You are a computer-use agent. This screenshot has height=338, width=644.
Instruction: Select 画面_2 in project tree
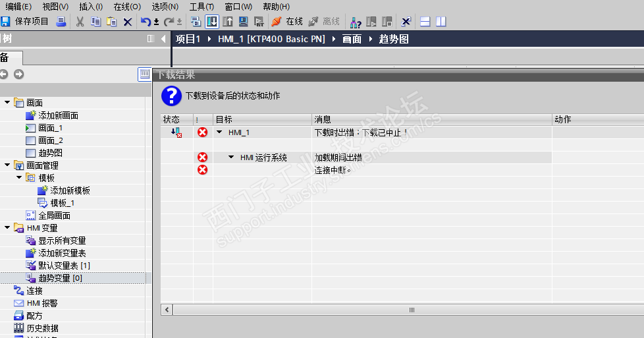(50, 140)
